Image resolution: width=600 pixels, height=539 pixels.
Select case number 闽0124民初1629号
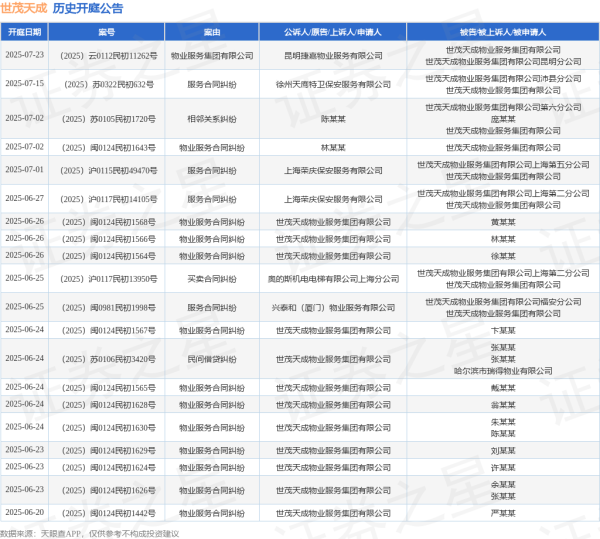109,451
